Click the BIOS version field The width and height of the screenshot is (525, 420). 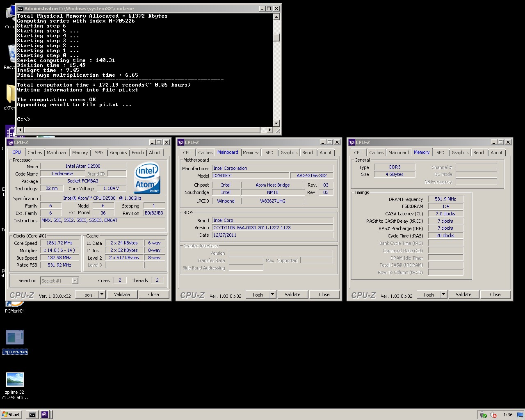[273, 228]
